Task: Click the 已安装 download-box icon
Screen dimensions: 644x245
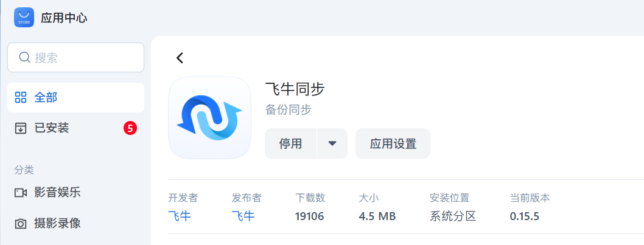Action: (x=21, y=128)
